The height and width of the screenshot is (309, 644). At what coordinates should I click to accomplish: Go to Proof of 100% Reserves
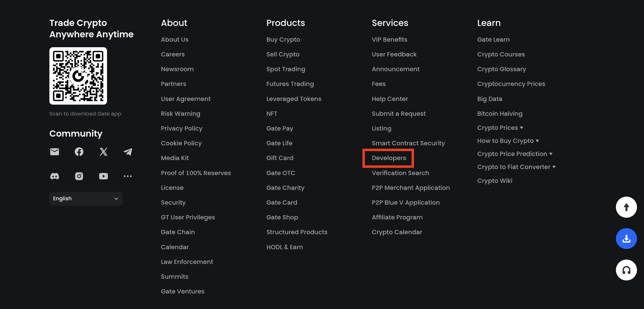point(196,173)
